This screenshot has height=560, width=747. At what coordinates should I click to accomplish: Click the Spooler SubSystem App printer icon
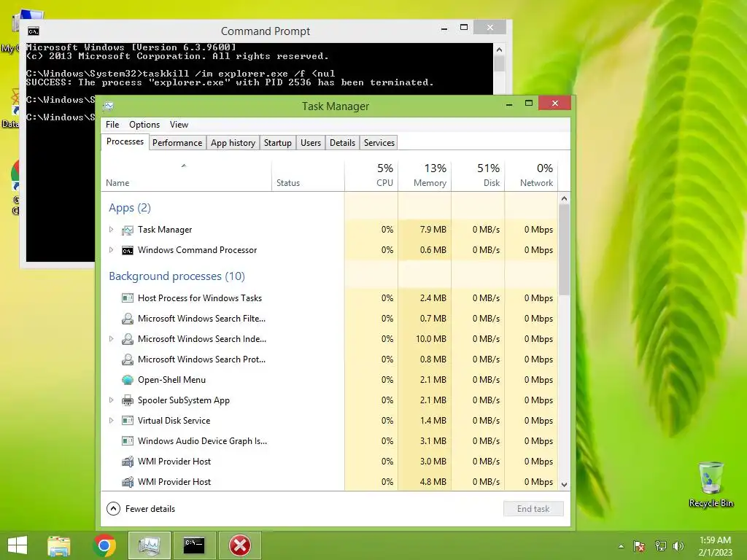127,400
